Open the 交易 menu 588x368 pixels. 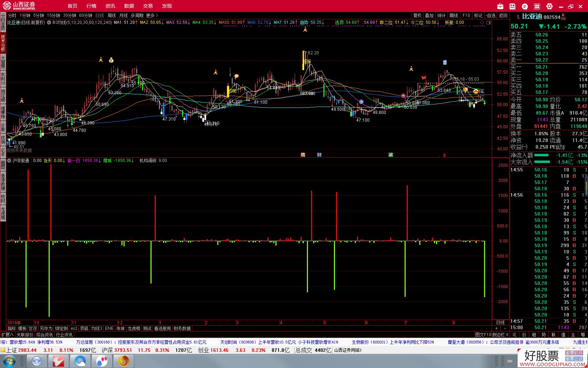148,6
